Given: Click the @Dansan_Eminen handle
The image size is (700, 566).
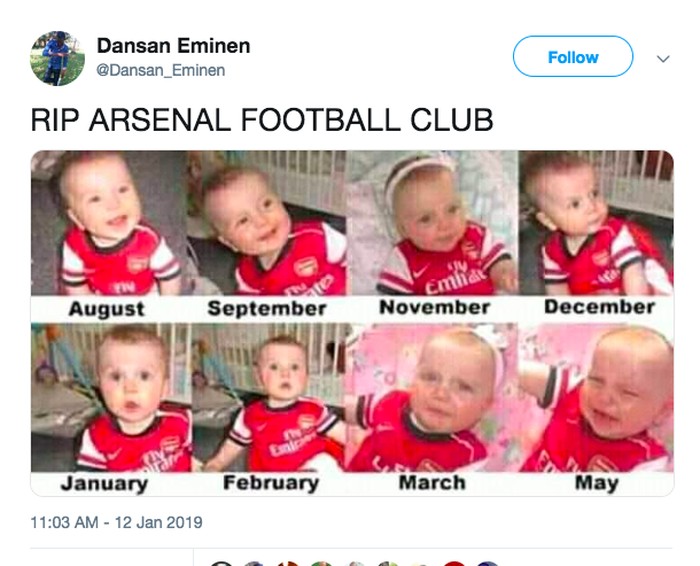Looking at the screenshot, I should pos(160,70).
